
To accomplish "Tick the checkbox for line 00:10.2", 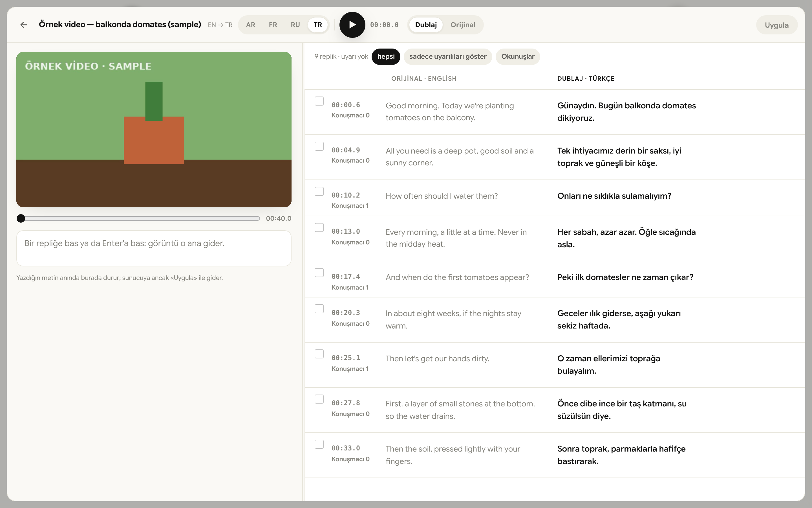I will 319,191.
